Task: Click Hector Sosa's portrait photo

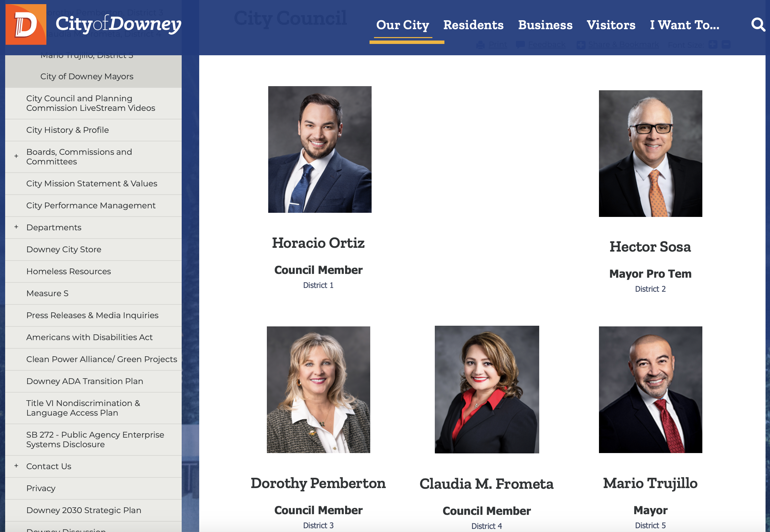Action: pos(650,153)
